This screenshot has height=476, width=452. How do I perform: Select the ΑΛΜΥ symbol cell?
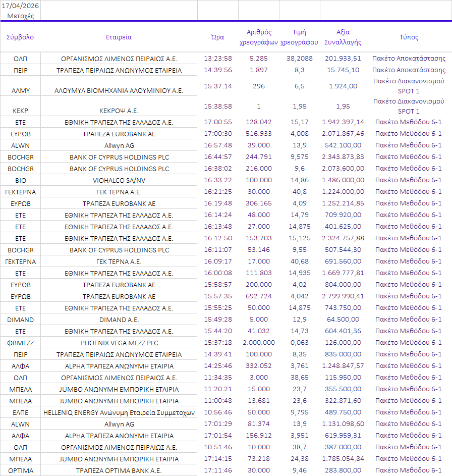pos(20,90)
